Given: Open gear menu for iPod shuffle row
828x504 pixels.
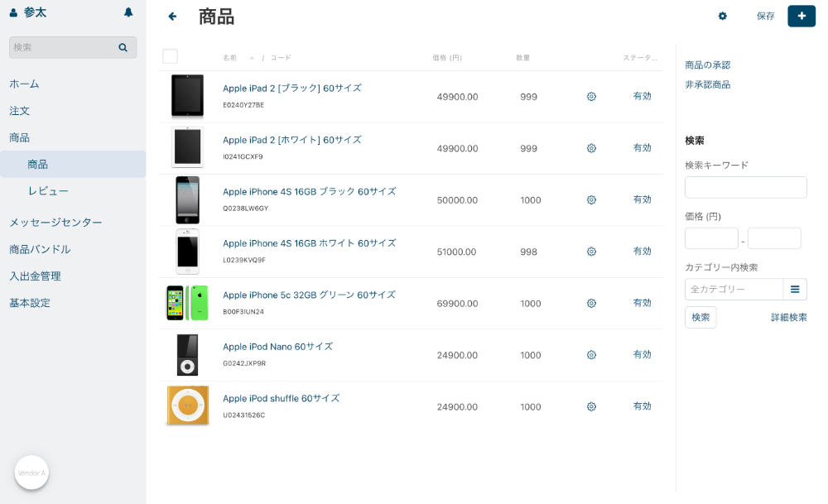Looking at the screenshot, I should [591, 407].
